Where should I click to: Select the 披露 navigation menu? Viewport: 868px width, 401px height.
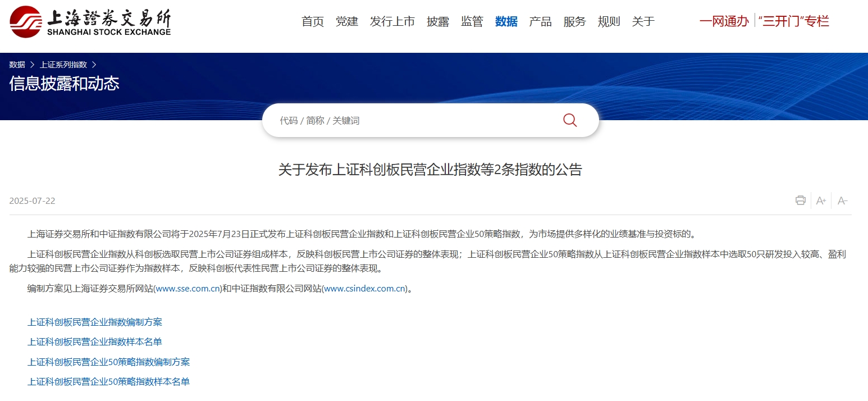coord(438,22)
